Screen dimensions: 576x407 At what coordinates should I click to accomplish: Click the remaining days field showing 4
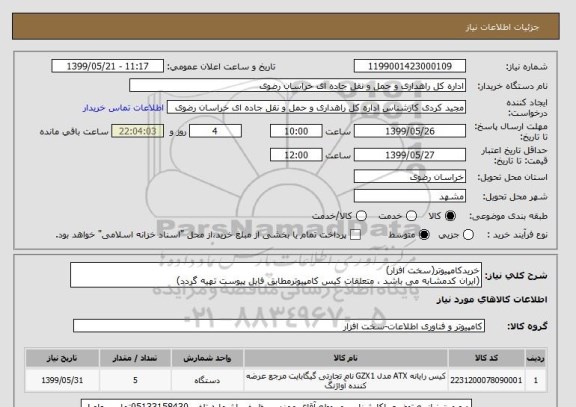(215, 131)
